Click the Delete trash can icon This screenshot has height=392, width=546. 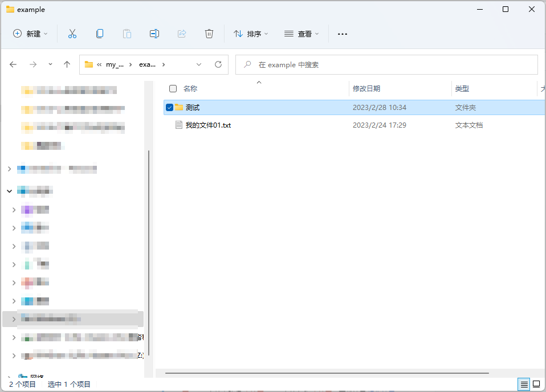click(209, 34)
